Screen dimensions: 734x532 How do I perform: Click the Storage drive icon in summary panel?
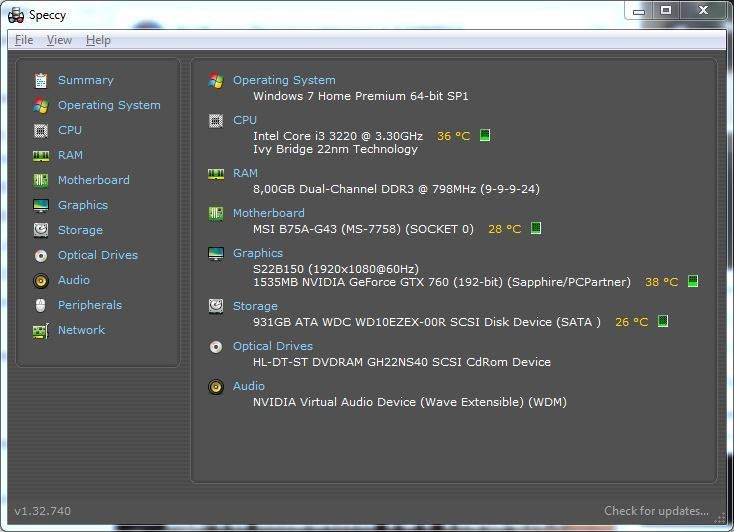tap(216, 307)
